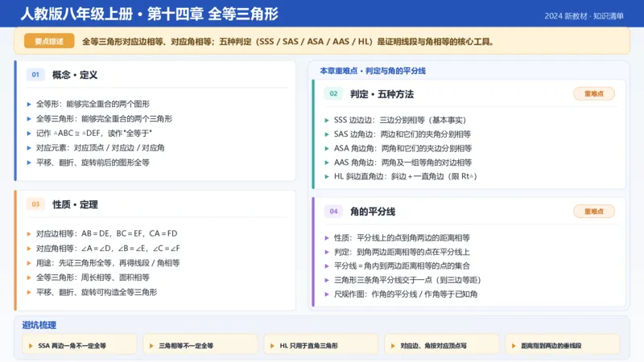This screenshot has width=644, height=362.
Task: Click the line 用途：先证三角形全等
Action: [x=108, y=263]
